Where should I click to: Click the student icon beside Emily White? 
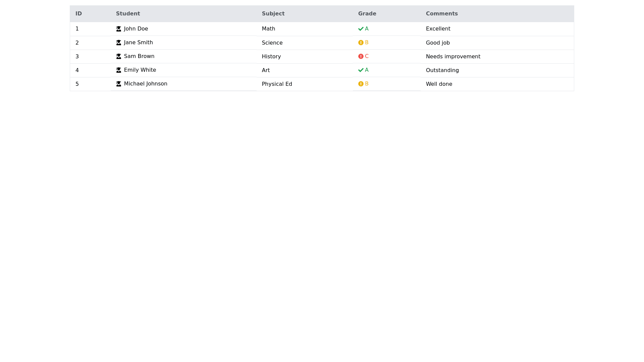119,70
